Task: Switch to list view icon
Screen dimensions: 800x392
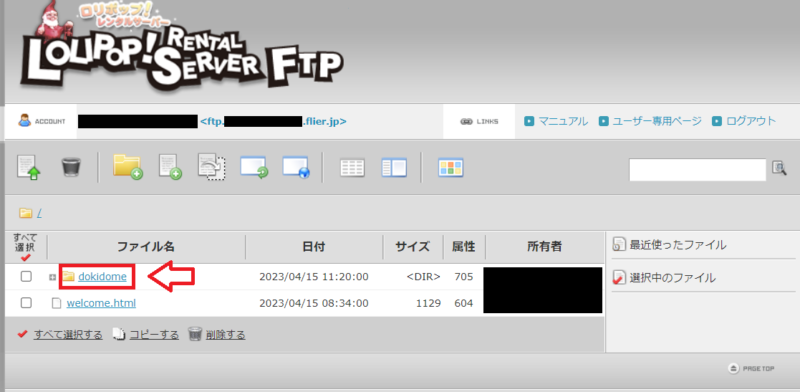Action: point(352,168)
